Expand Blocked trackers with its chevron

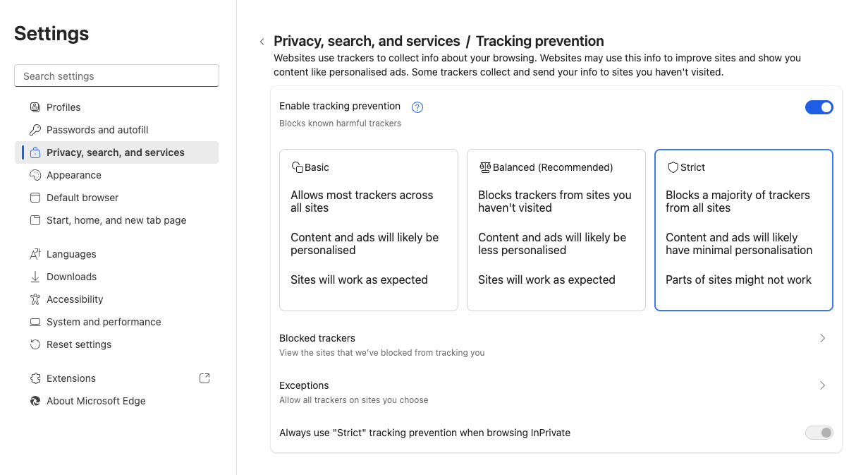click(822, 338)
